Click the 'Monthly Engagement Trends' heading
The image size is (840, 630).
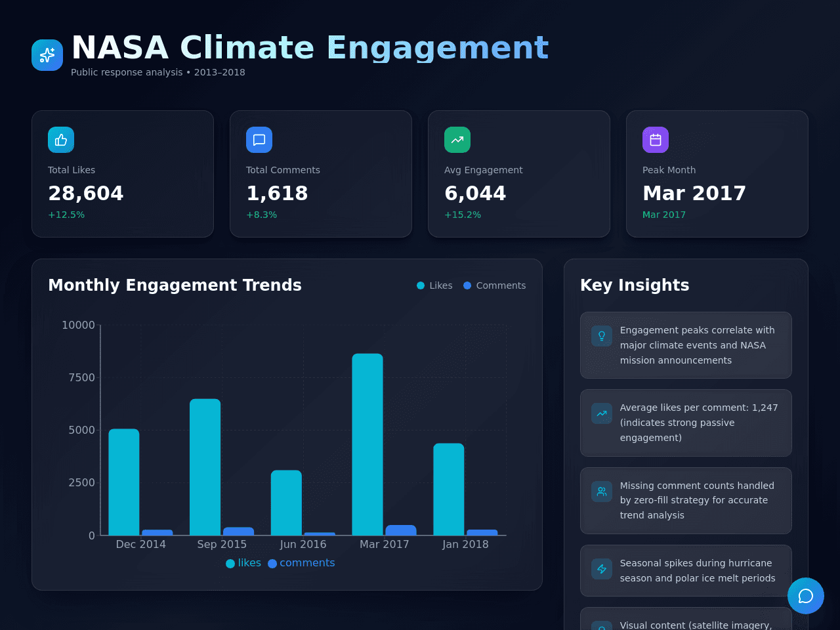(175, 285)
